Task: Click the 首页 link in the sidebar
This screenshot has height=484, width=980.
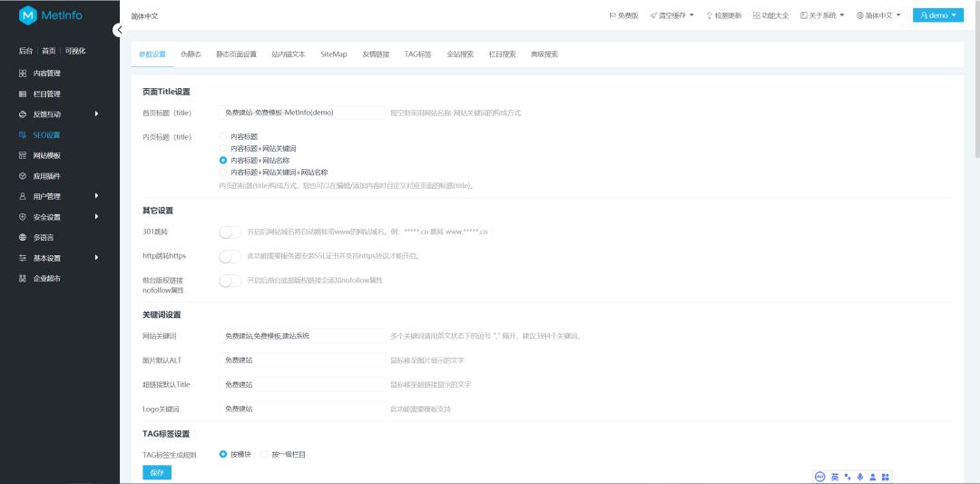Action: tap(49, 51)
